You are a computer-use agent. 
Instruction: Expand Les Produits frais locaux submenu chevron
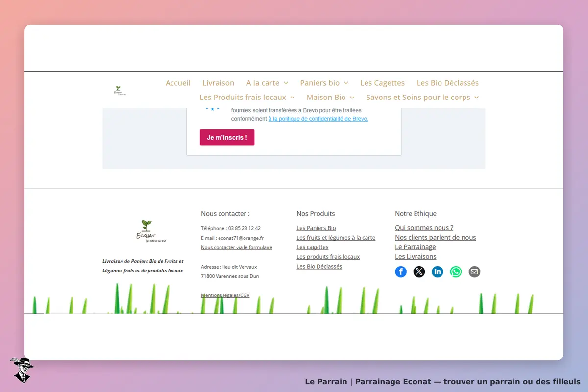(x=293, y=98)
